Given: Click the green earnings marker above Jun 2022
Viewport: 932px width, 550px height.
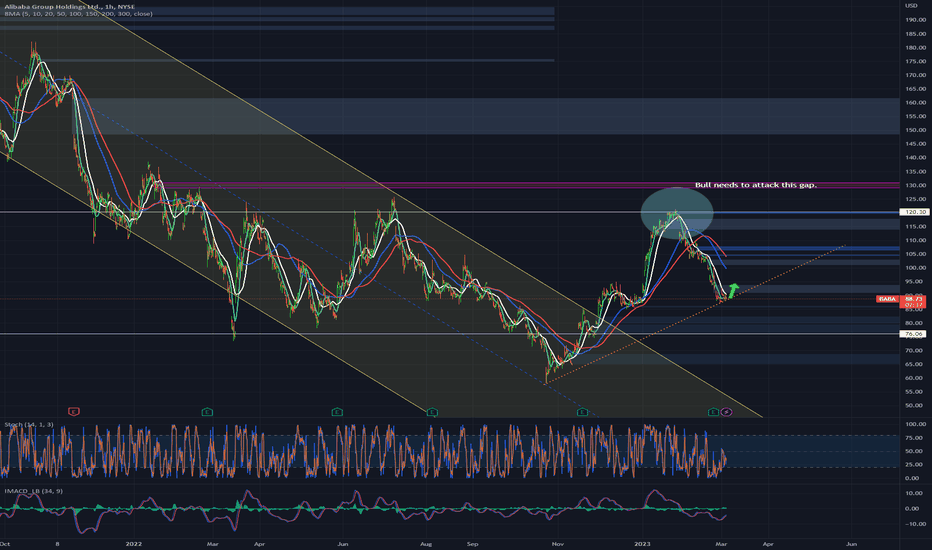Looking at the screenshot, I should click(337, 411).
